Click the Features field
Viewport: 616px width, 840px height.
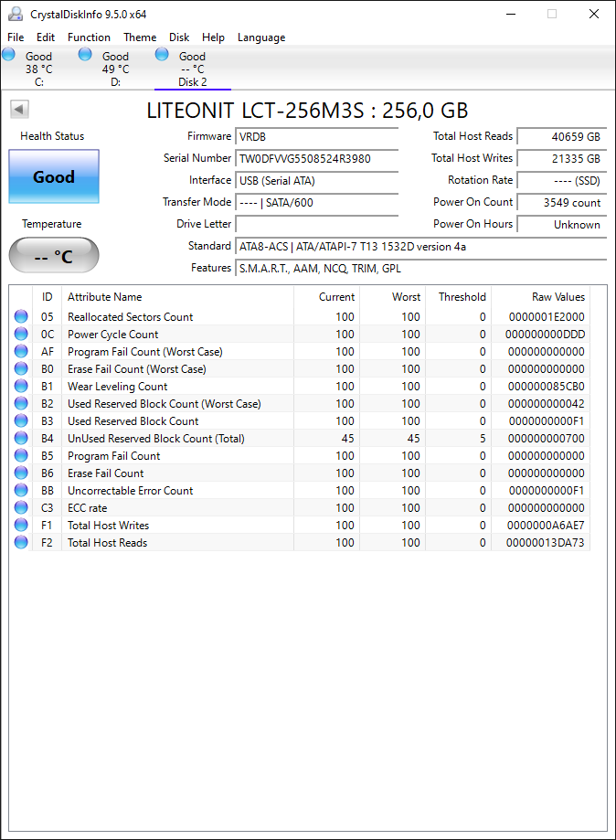point(421,269)
